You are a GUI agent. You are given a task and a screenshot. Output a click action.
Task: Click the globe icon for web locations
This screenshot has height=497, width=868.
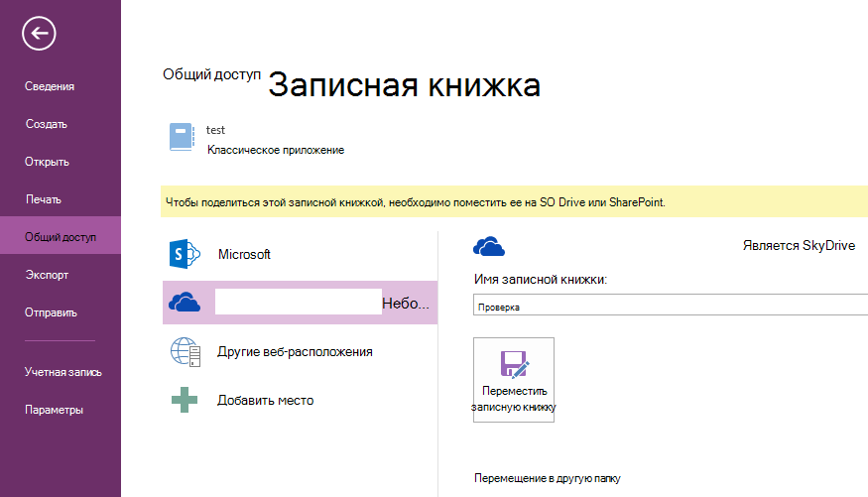185,351
